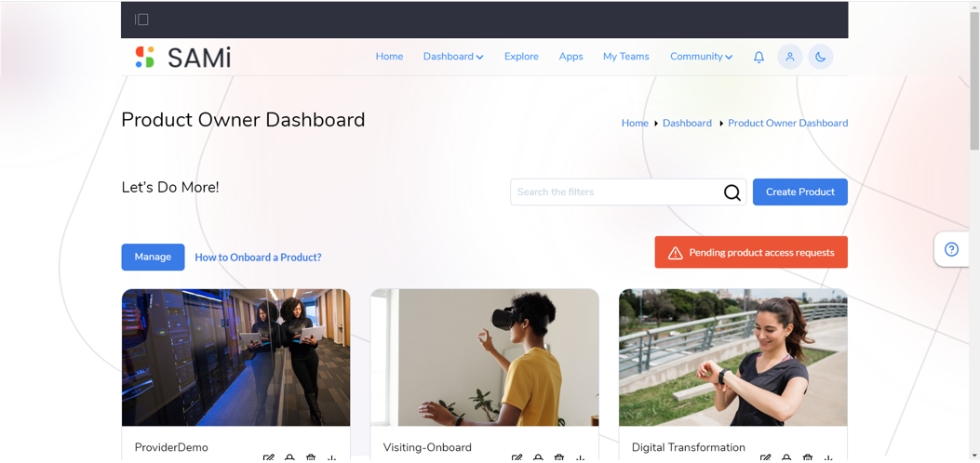The height and width of the screenshot is (463, 980).
Task: Expand the Community dropdown menu
Action: 701,57
